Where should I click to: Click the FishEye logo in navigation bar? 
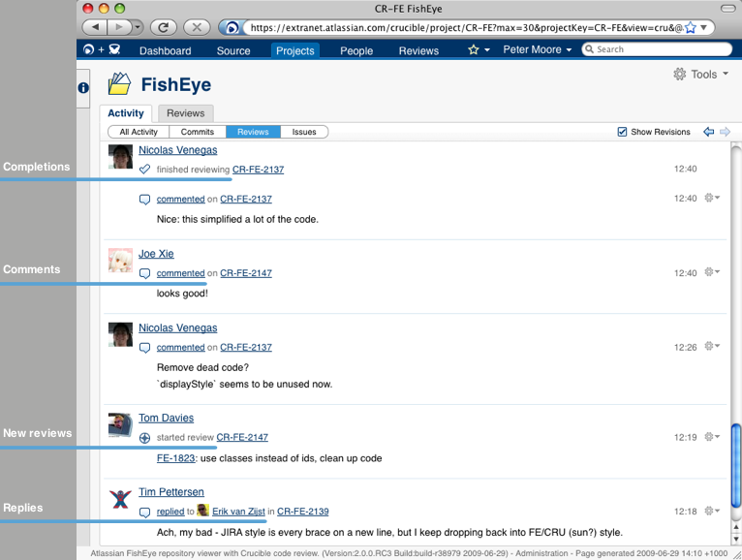coord(88,49)
